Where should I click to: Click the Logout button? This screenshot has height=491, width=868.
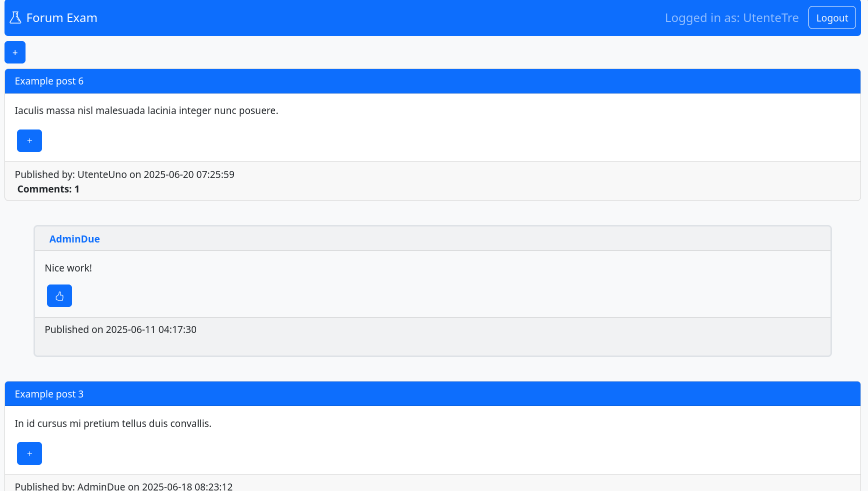pyautogui.click(x=832, y=17)
